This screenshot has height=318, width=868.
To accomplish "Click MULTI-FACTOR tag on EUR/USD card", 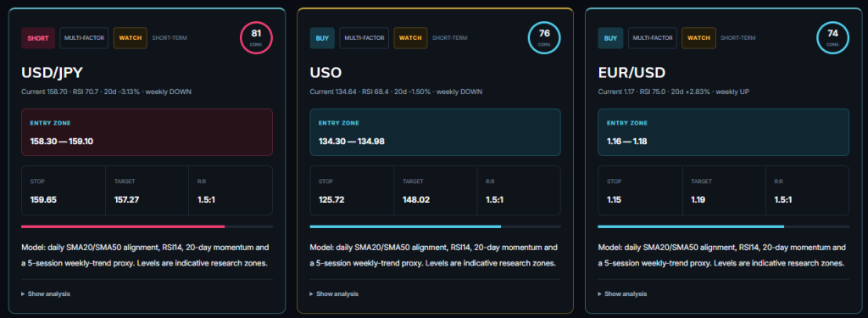I will (652, 38).
